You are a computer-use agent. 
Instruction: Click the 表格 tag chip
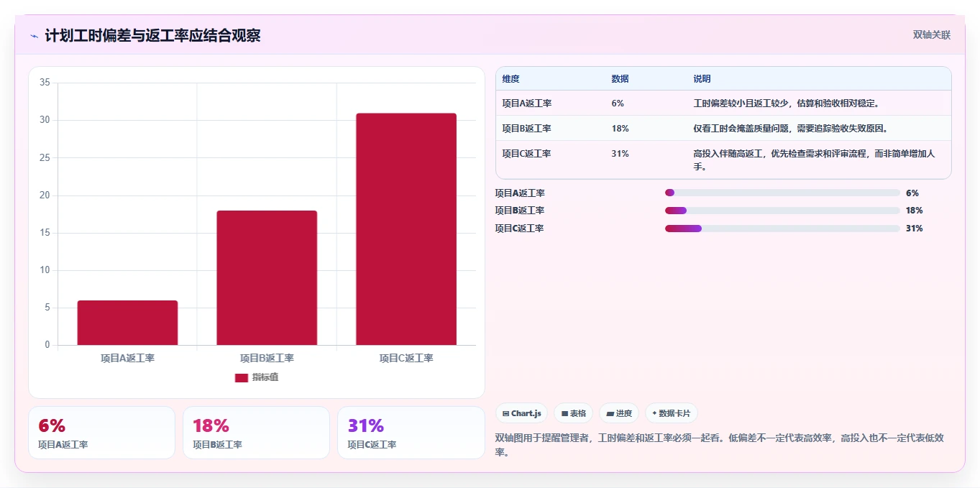coord(574,413)
